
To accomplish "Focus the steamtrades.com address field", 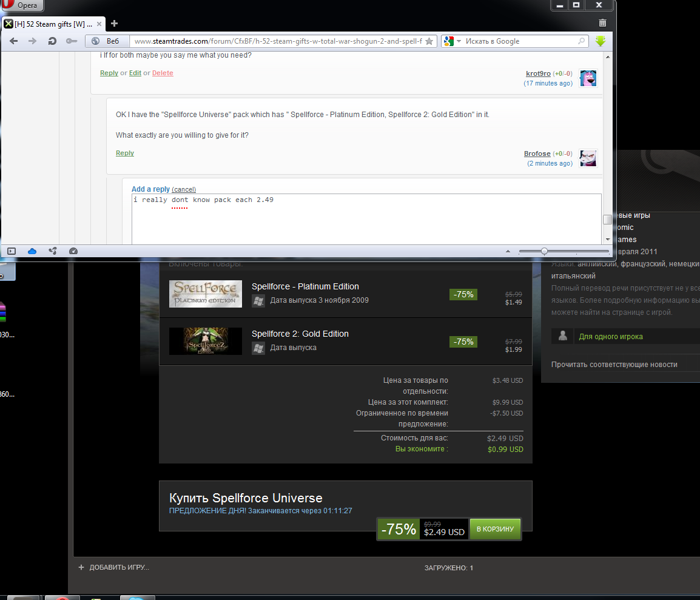I will coord(278,41).
